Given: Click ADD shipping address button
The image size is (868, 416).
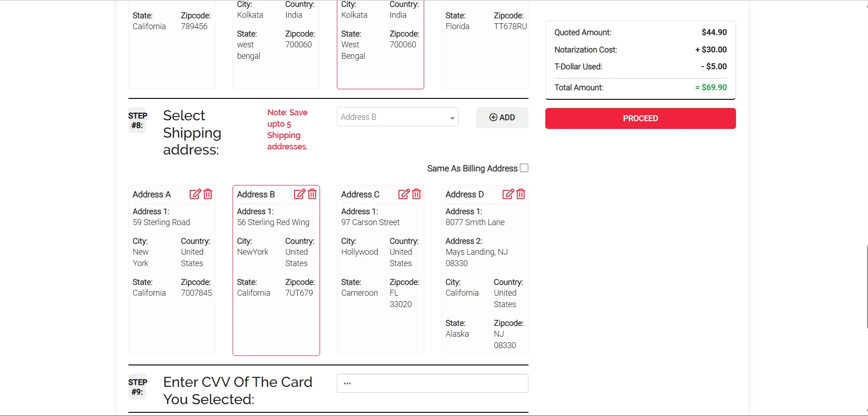Looking at the screenshot, I should (x=502, y=118).
